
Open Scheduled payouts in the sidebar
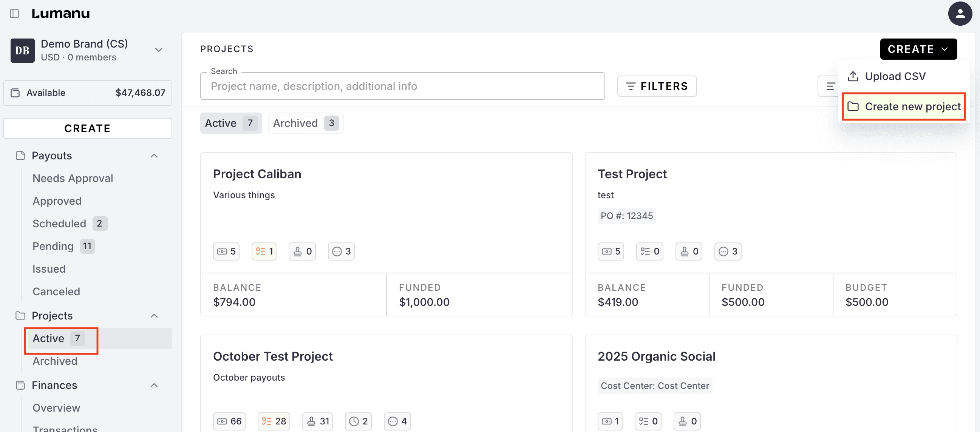(59, 224)
